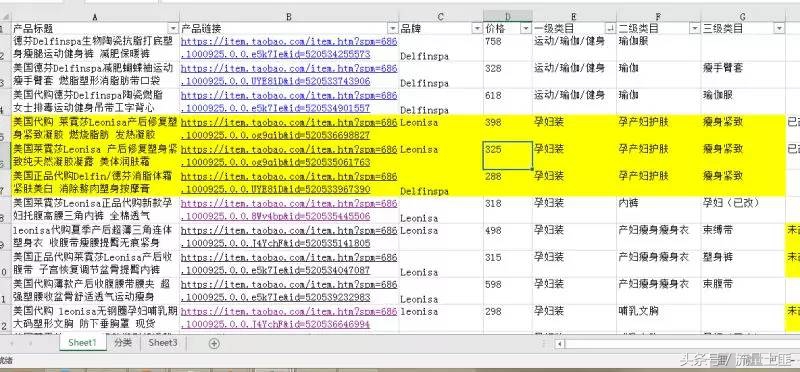Open taobao link ending id=520534255573

[289, 47]
